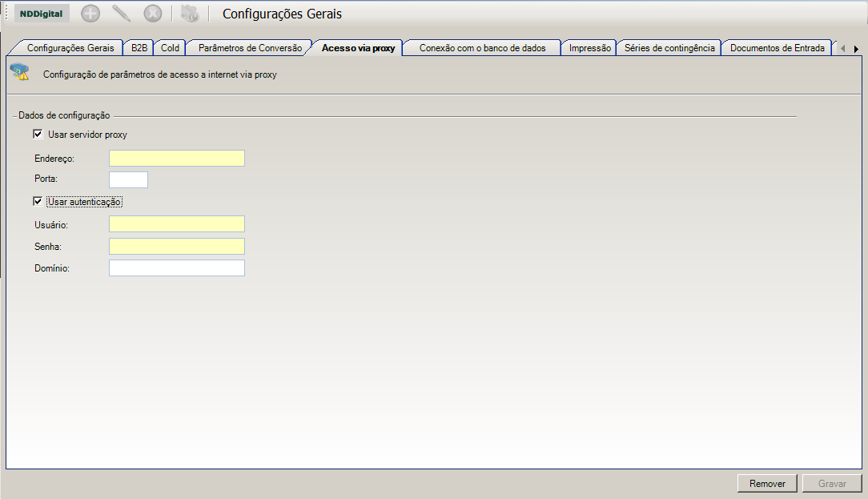Open the Parâmetros de Conversão tab
The height and width of the screenshot is (499, 868).
tap(250, 48)
